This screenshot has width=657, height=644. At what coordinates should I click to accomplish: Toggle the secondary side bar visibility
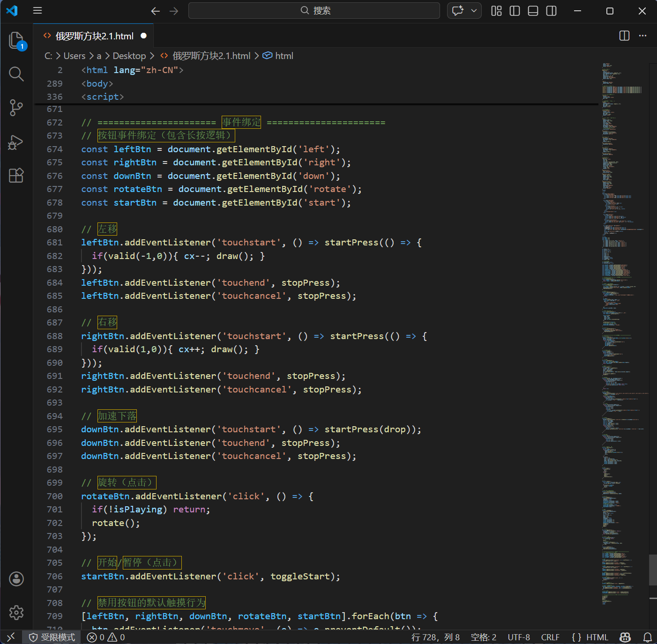(552, 11)
